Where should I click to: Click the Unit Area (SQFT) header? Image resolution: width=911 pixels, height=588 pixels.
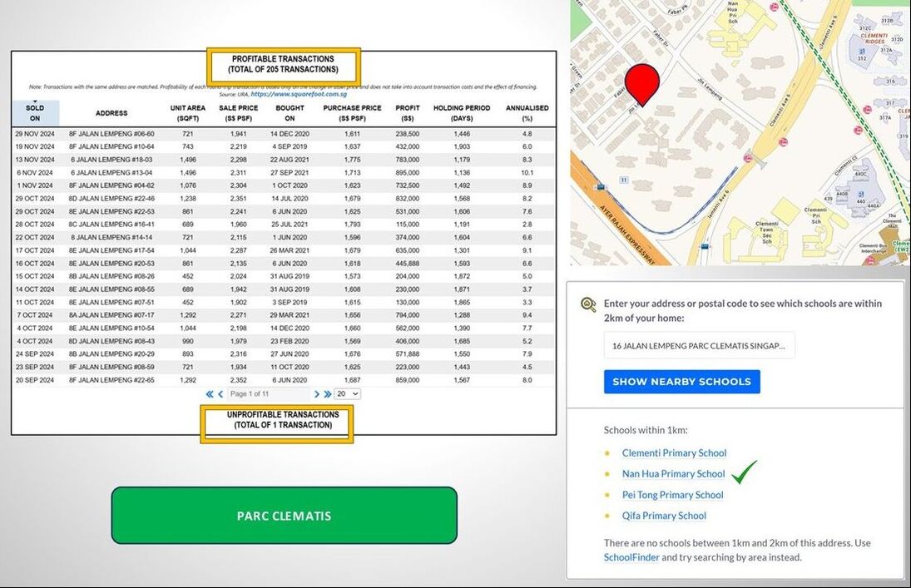[x=188, y=113]
